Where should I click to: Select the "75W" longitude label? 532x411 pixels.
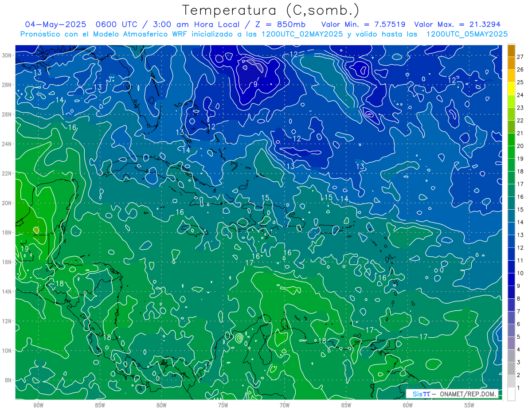pos(223,406)
